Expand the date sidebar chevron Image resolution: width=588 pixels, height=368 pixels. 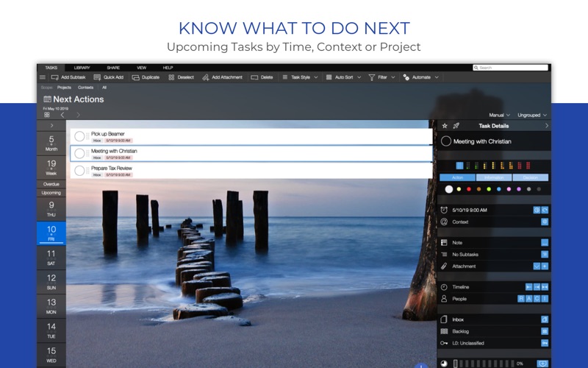point(51,125)
